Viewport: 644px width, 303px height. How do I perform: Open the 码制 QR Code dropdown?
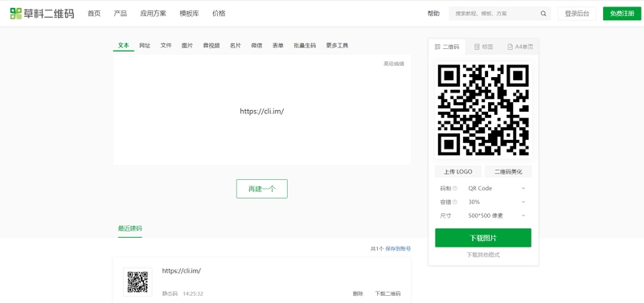497,188
